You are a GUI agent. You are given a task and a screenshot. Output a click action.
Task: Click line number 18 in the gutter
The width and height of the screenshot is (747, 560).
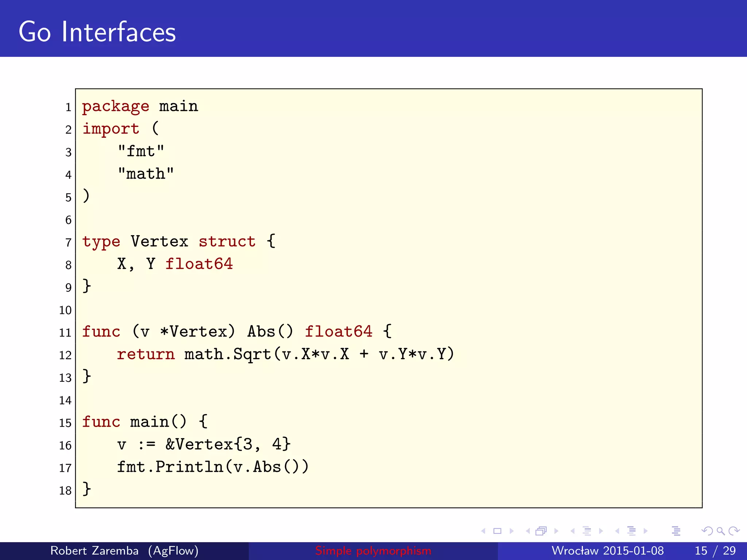pos(65,490)
